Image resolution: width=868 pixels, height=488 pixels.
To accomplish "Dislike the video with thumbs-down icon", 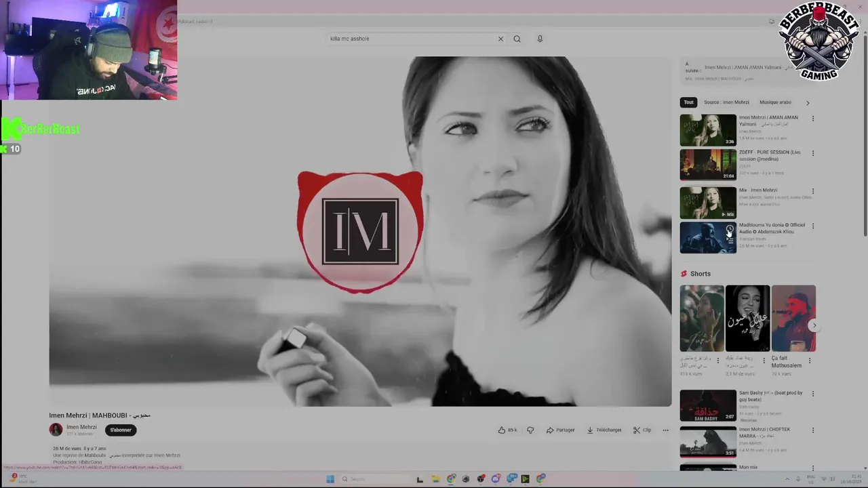I will (x=530, y=430).
